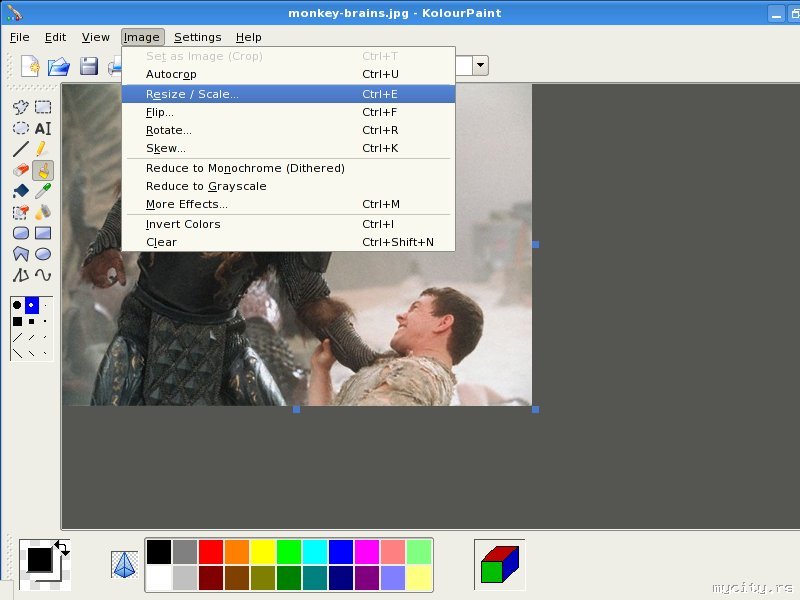The height and width of the screenshot is (600, 800).
Task: Select the rectangular selection tool
Action: (43, 107)
